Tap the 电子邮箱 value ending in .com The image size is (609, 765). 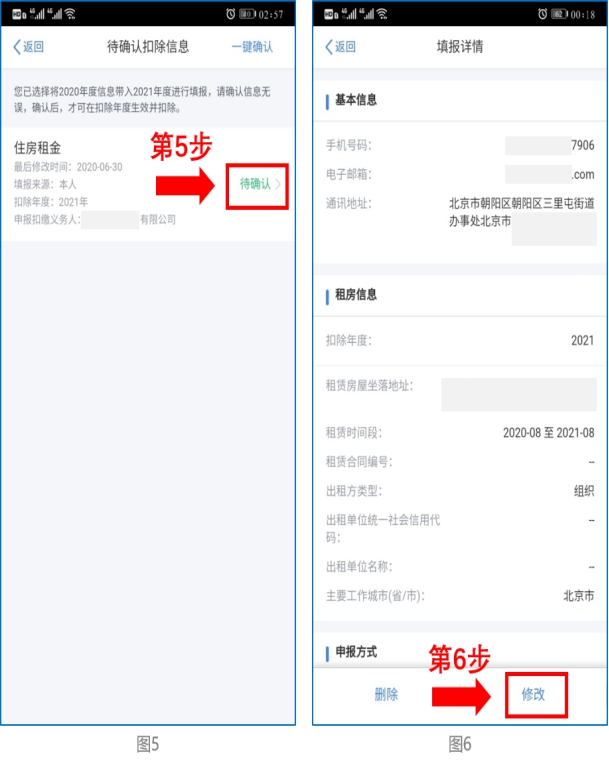(549, 175)
